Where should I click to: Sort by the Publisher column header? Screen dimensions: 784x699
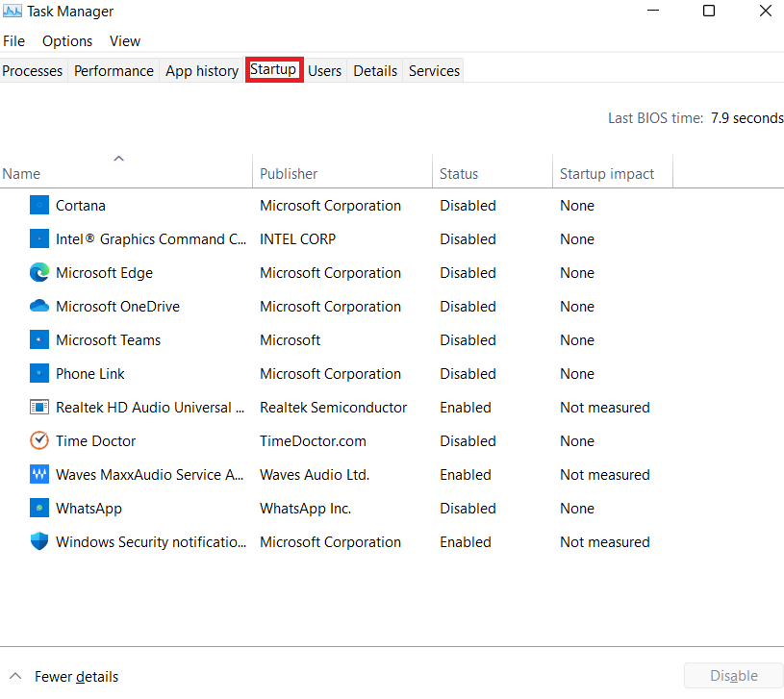click(x=342, y=171)
